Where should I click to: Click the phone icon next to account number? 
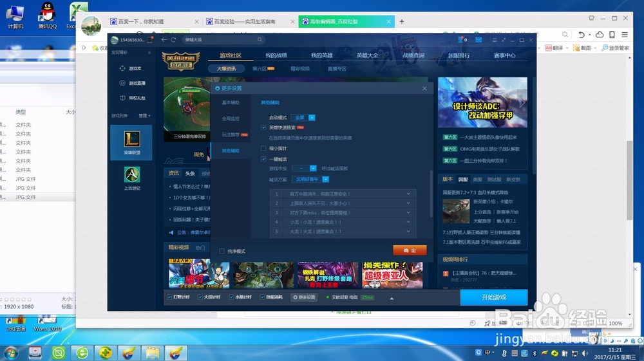[x=150, y=40]
